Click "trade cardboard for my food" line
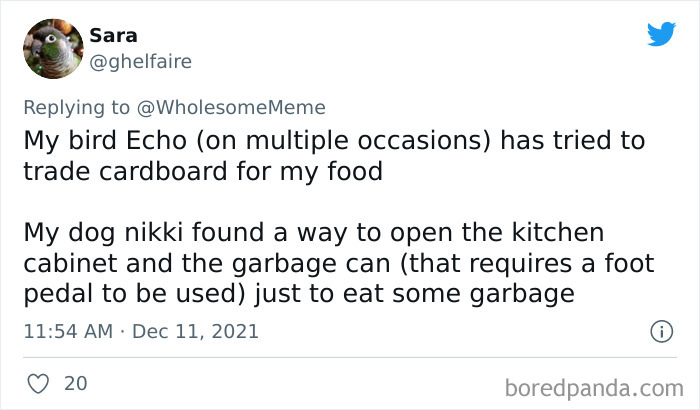 [x=203, y=171]
